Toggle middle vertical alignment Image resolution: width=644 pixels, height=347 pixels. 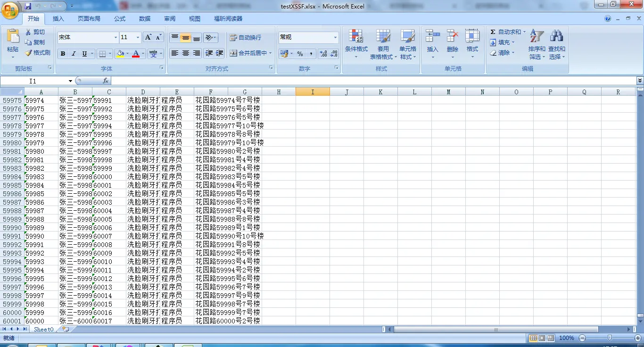(x=186, y=38)
